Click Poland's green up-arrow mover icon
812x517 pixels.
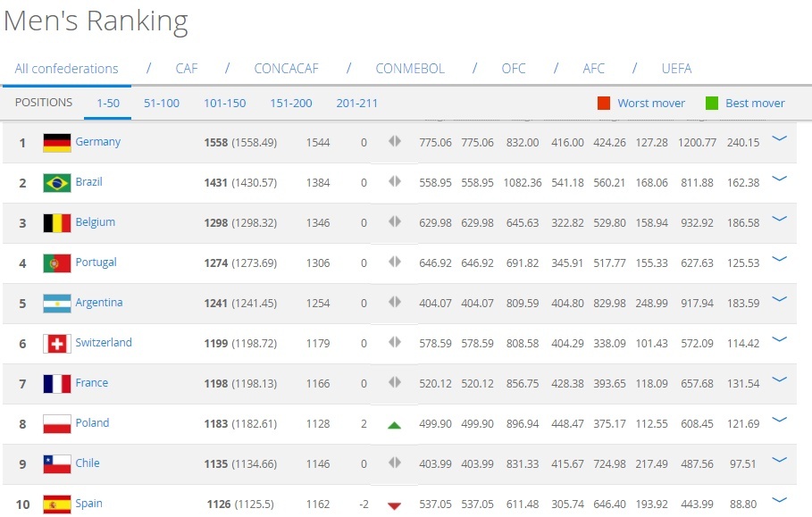394,425
